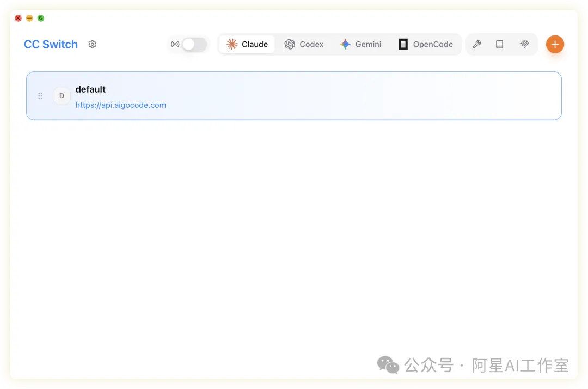Switch to the Claude tab

coord(247,45)
